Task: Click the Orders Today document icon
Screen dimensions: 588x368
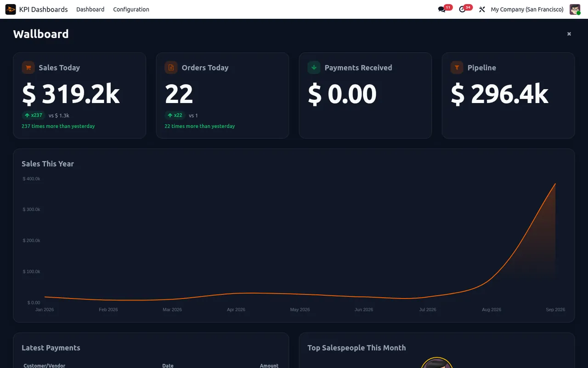Action: click(171, 68)
